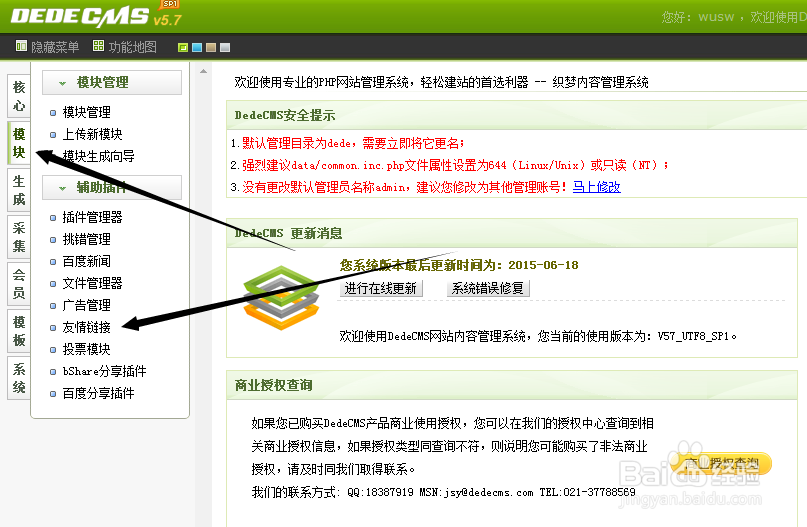Image resolution: width=807 pixels, height=527 pixels.
Task: Click the 进行在线更新 button
Action: click(x=381, y=288)
